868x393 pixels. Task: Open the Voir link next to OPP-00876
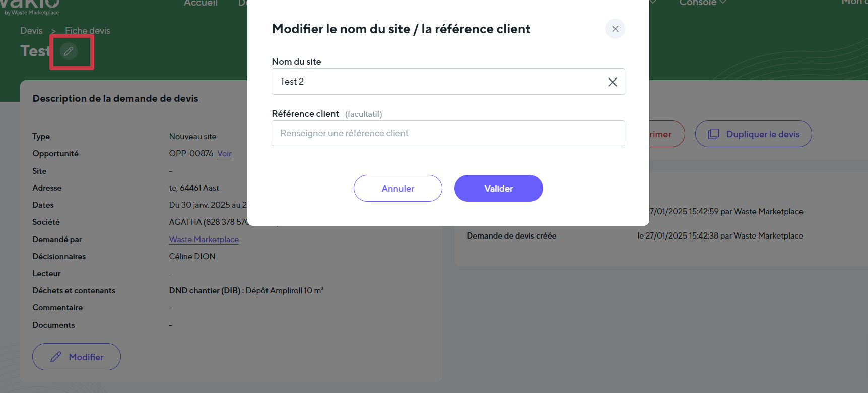click(224, 154)
